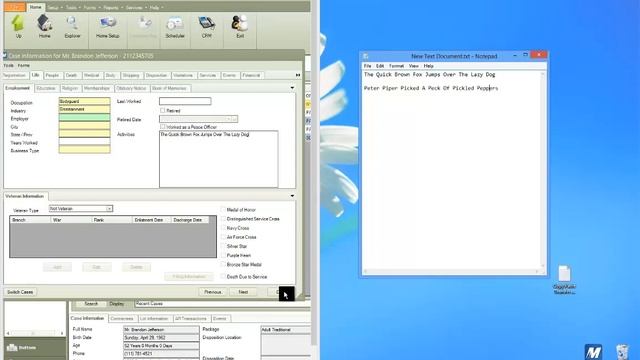
Task: Click the Mpower taskbar icon
Action: [x=593, y=352]
